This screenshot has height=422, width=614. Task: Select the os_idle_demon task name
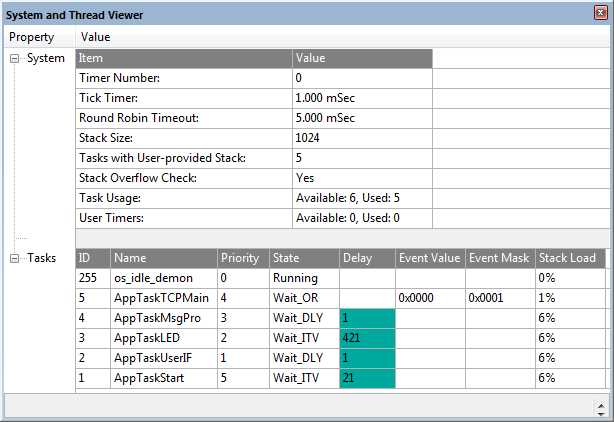[x=154, y=278]
